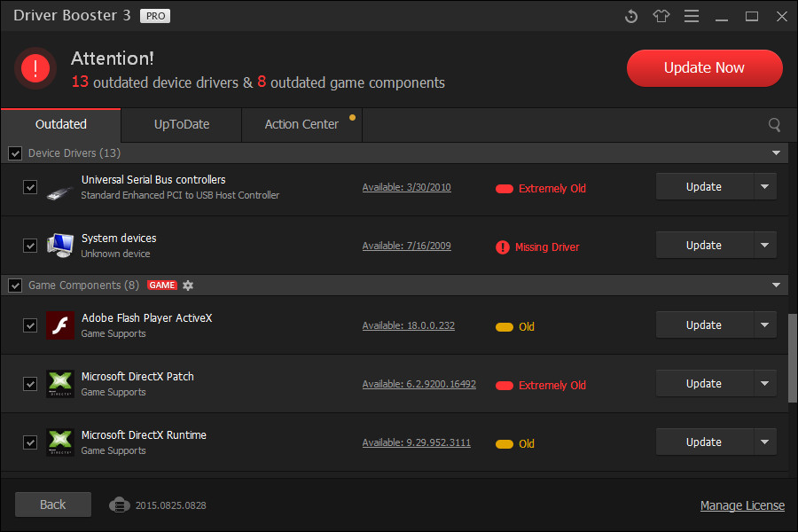Open update options arrow for Adobe Flash Player
798x532 pixels.
(x=764, y=325)
